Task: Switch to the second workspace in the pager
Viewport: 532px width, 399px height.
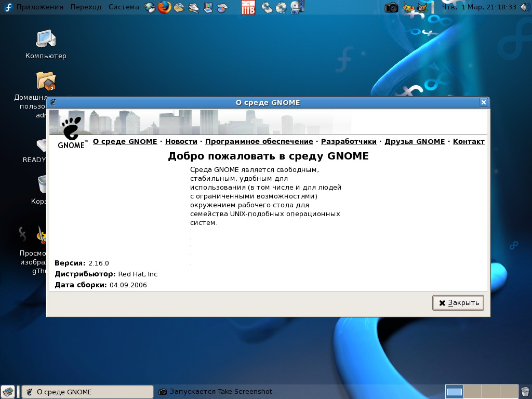Action: (472, 392)
